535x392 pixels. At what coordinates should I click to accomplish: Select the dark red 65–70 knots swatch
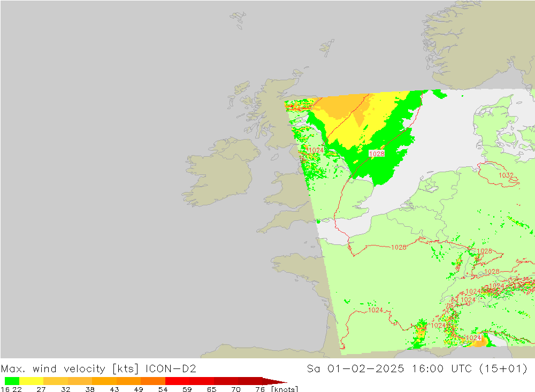point(226,381)
